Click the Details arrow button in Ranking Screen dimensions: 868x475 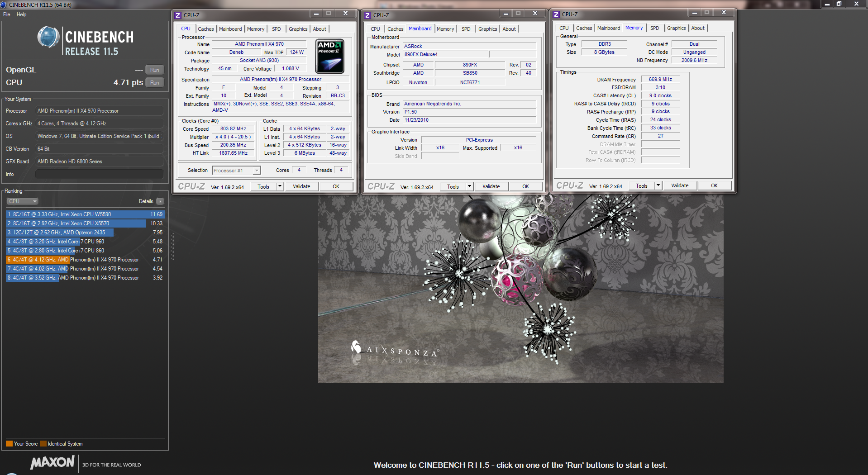pos(160,201)
